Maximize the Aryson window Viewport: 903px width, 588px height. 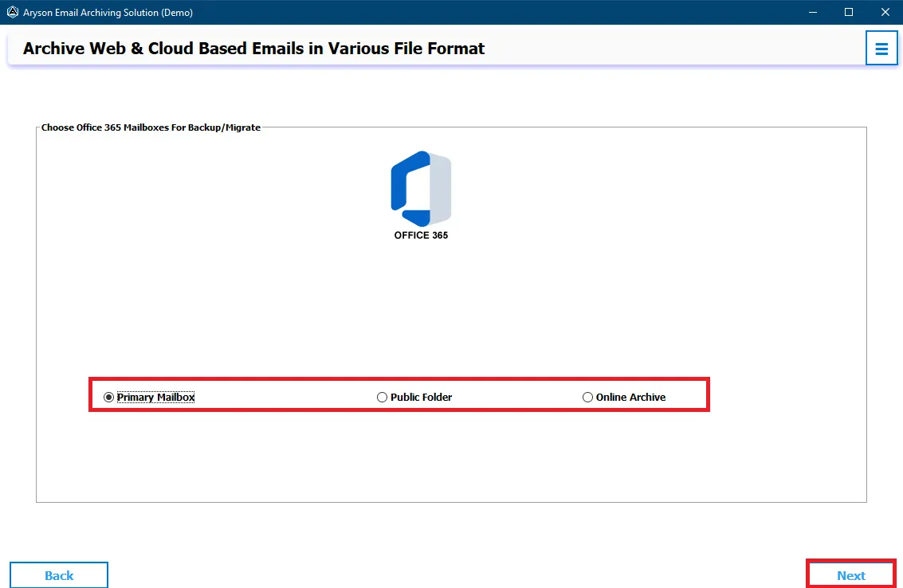click(848, 12)
